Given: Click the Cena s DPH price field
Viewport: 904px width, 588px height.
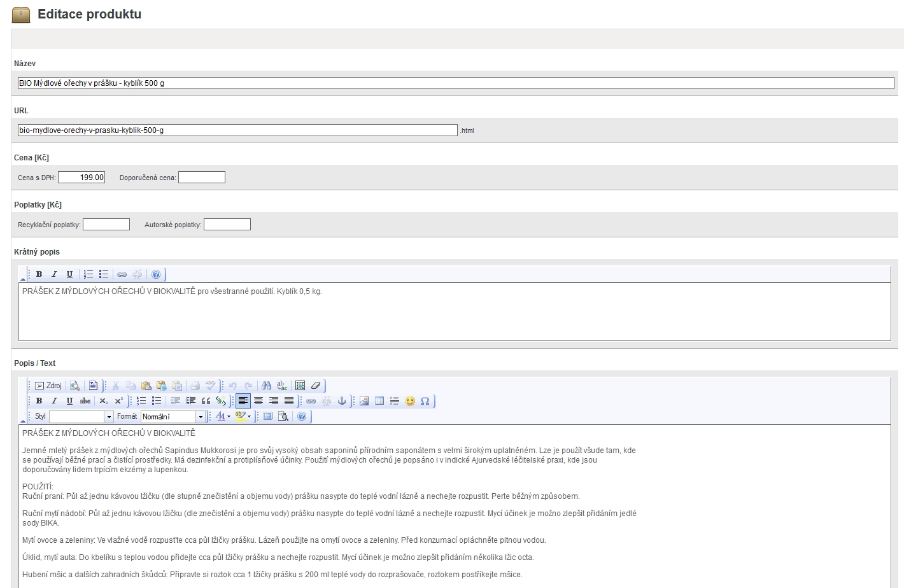Looking at the screenshot, I should [81, 178].
